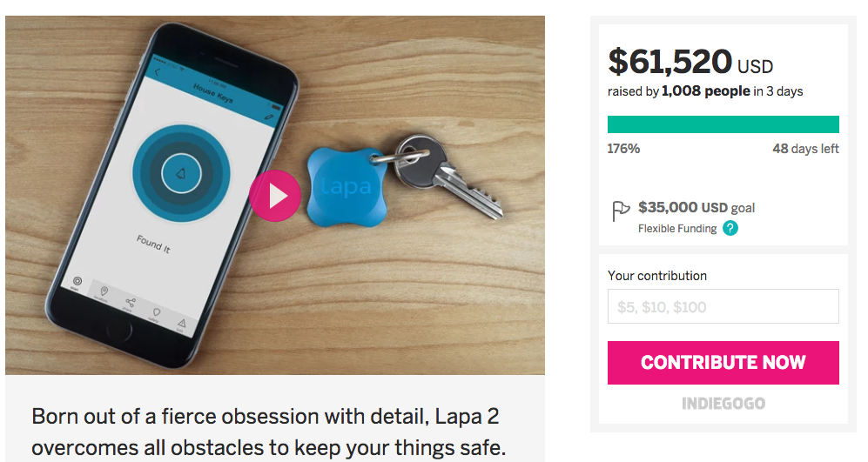Click the 48 days left text

click(805, 148)
